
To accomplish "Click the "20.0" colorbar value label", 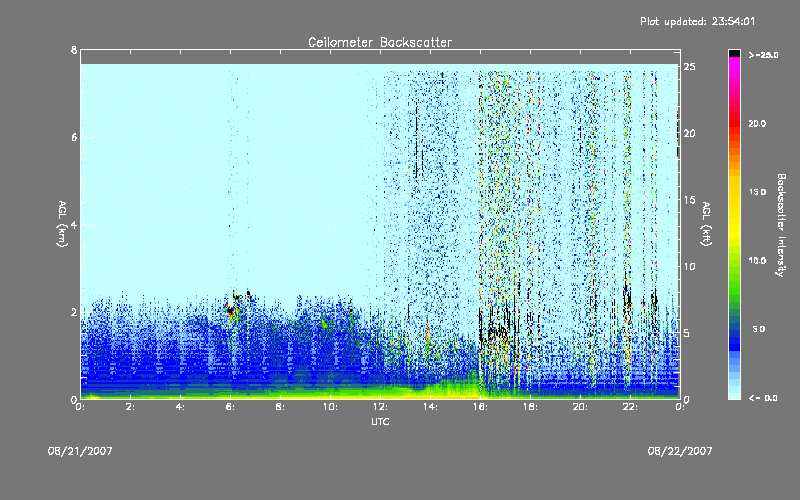I will (757, 123).
